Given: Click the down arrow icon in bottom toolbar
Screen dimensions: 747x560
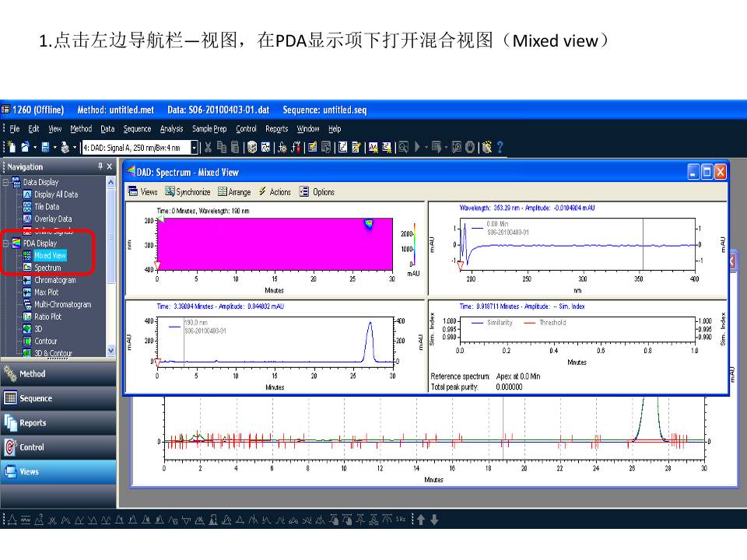Looking at the screenshot, I should click(433, 520).
